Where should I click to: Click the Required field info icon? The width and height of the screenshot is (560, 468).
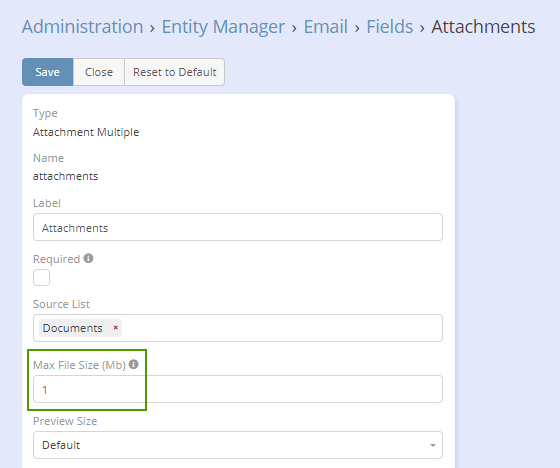(x=88, y=258)
